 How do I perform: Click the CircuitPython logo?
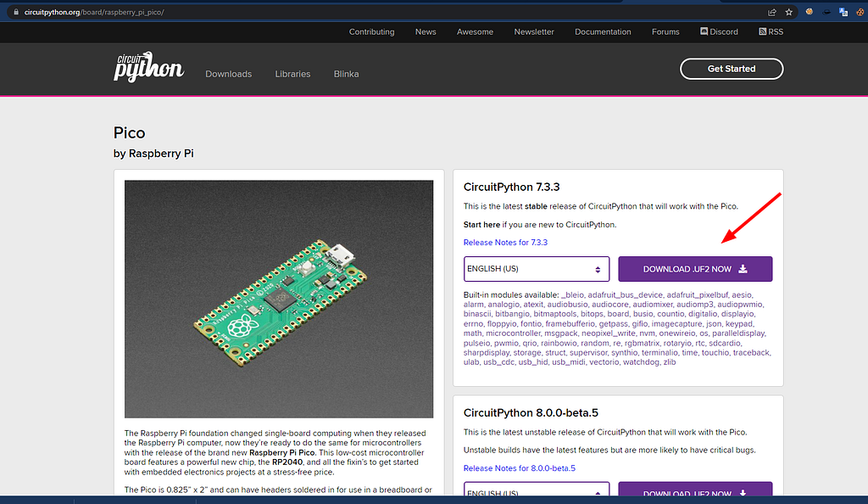coord(148,68)
